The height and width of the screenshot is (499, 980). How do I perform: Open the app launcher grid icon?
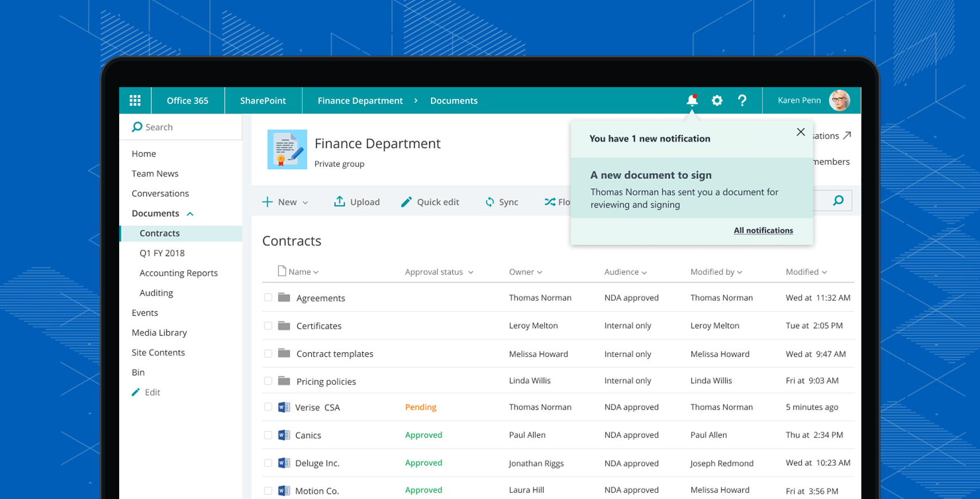(x=135, y=101)
